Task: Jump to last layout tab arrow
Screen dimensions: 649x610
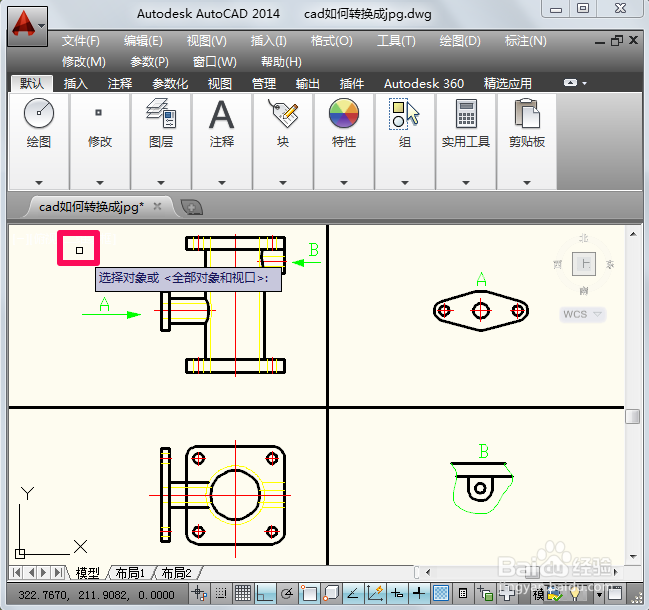Action: coord(58,573)
